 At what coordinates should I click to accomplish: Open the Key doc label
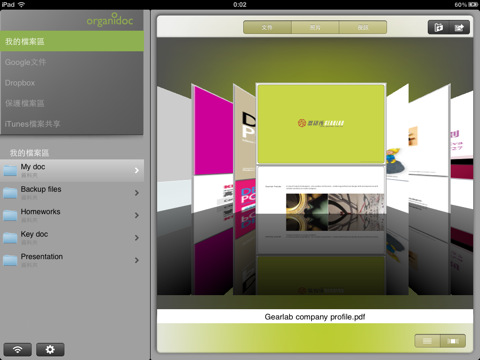click(34, 234)
